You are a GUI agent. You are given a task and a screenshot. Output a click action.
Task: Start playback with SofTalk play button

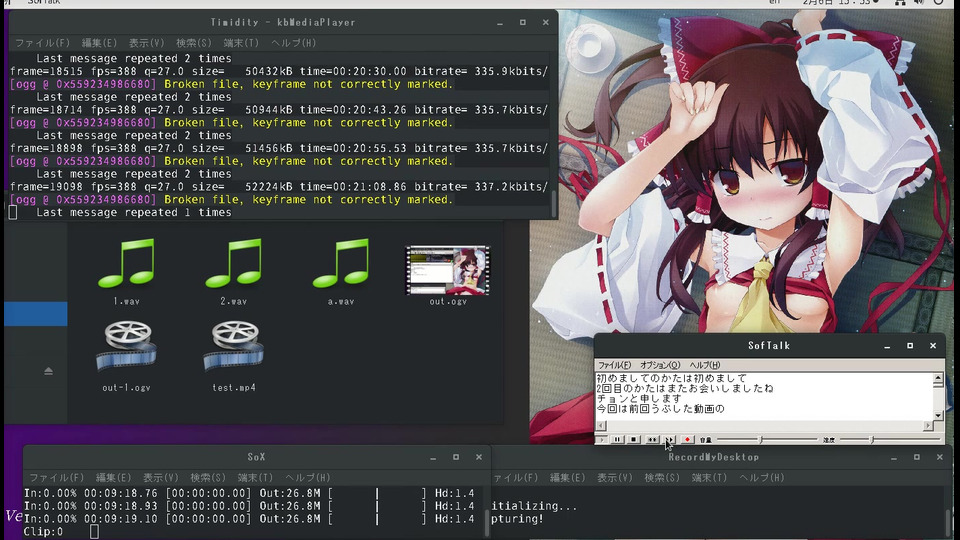point(602,440)
